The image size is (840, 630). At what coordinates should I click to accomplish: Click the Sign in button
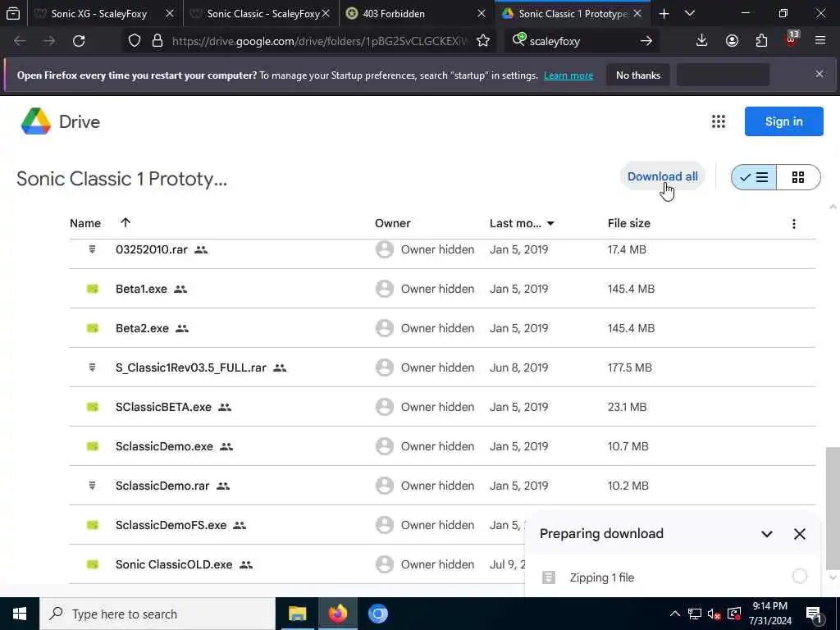[x=783, y=121]
